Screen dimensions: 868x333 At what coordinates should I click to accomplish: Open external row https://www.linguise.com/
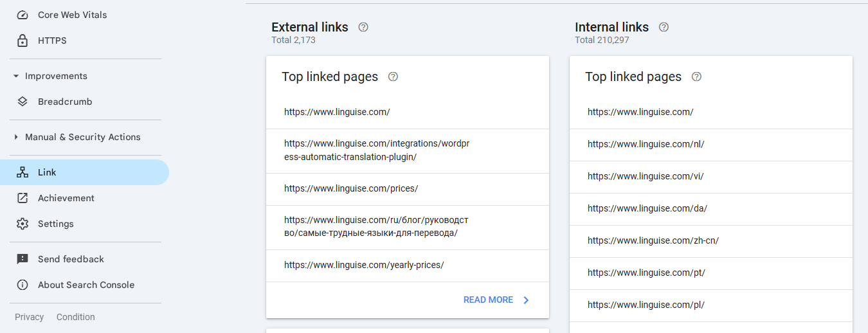pyautogui.click(x=408, y=112)
